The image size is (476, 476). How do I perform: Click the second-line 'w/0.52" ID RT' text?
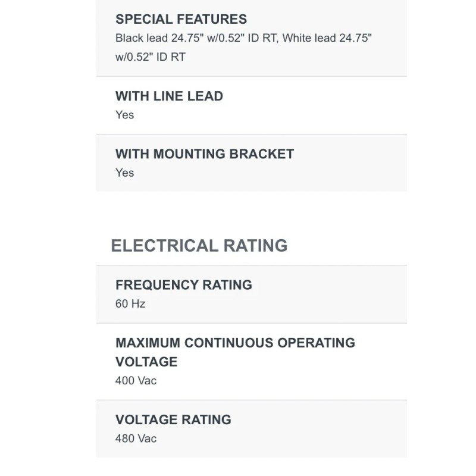(x=151, y=57)
